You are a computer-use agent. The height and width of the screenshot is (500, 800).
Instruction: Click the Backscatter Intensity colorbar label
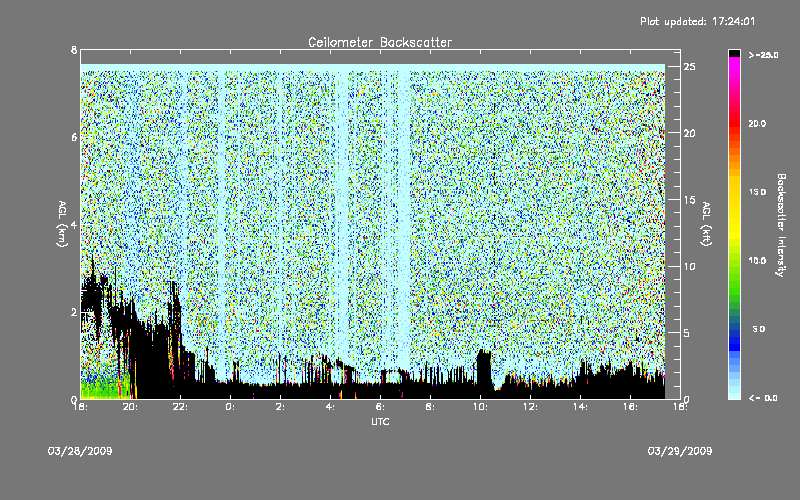(781, 225)
